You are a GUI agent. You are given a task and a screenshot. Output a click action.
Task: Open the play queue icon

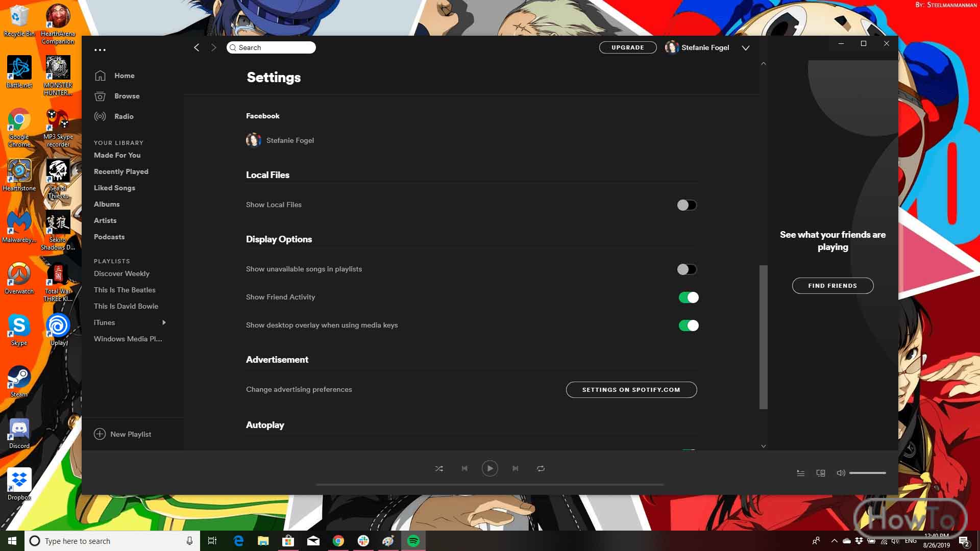click(x=800, y=473)
